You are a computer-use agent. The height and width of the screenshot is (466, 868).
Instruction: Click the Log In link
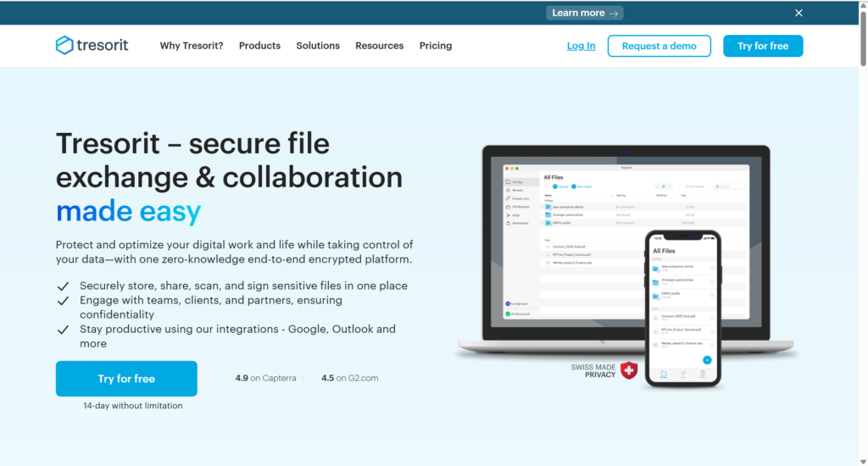point(581,46)
